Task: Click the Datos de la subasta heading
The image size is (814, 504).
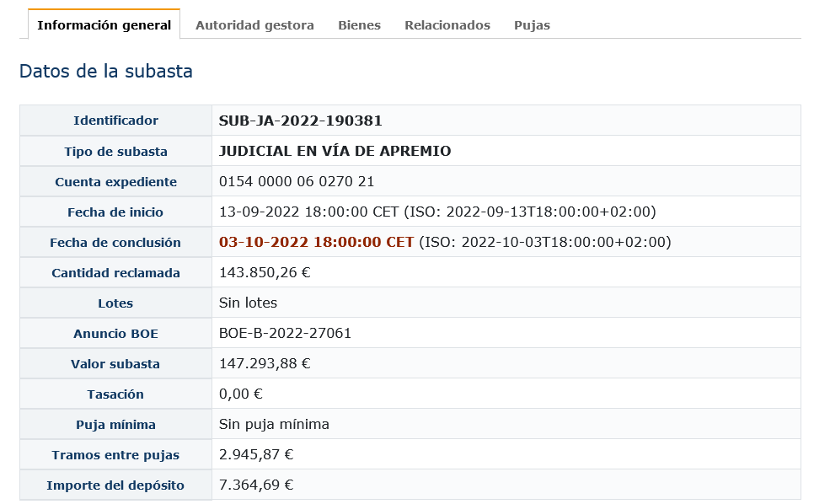Action: 106,71
